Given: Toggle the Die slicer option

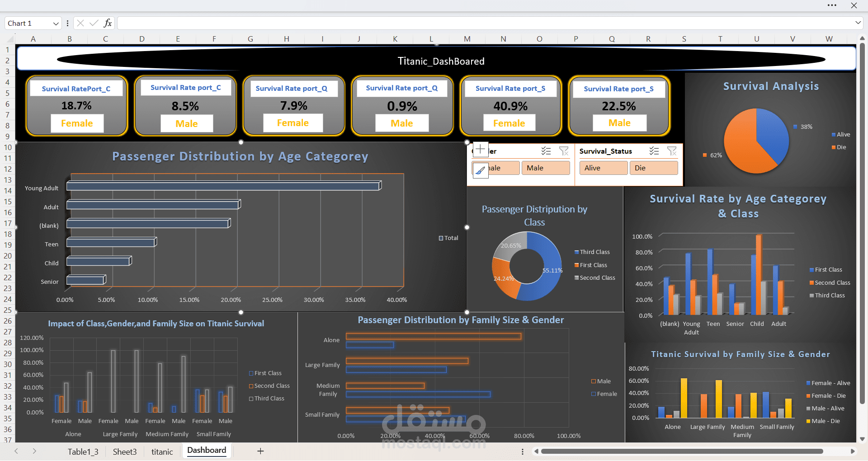Looking at the screenshot, I should click(x=653, y=168).
